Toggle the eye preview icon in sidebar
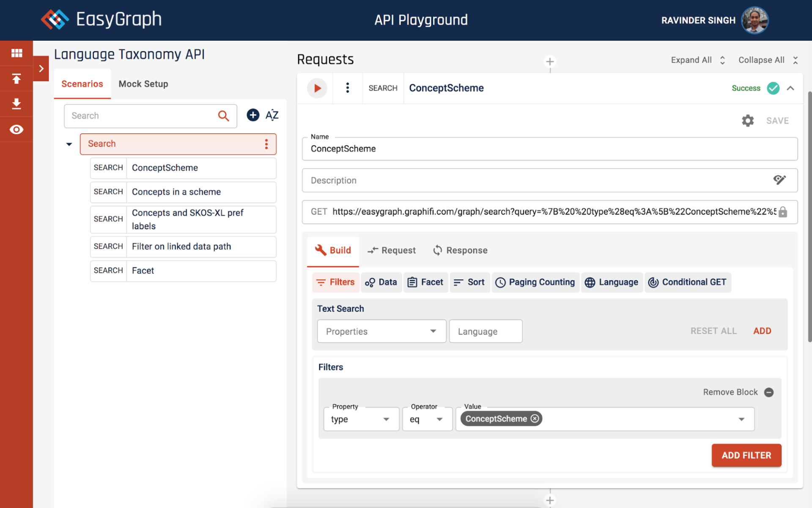The image size is (812, 508). pos(16,130)
